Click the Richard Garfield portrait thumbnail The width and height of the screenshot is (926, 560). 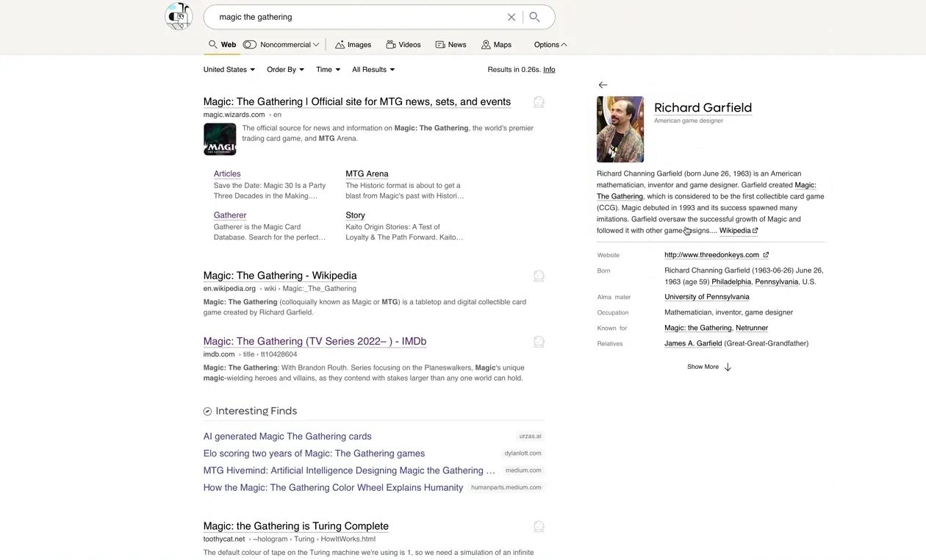[x=620, y=129]
